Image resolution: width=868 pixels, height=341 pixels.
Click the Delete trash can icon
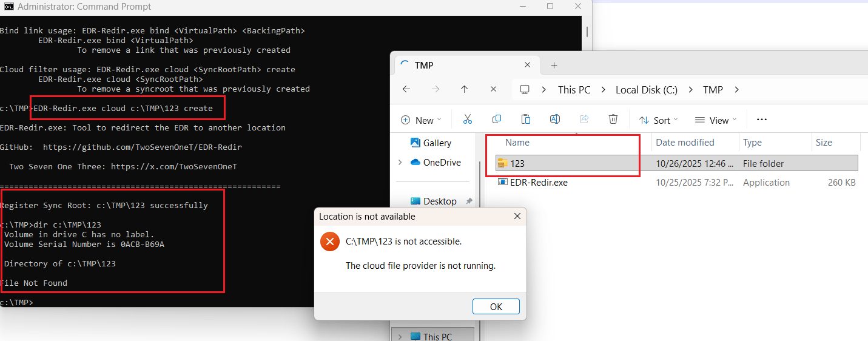[x=613, y=120]
